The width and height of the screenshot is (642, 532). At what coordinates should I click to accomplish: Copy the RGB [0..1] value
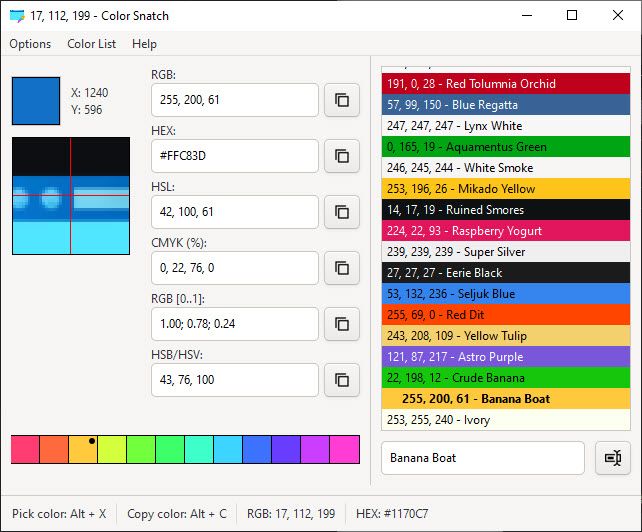(342, 324)
